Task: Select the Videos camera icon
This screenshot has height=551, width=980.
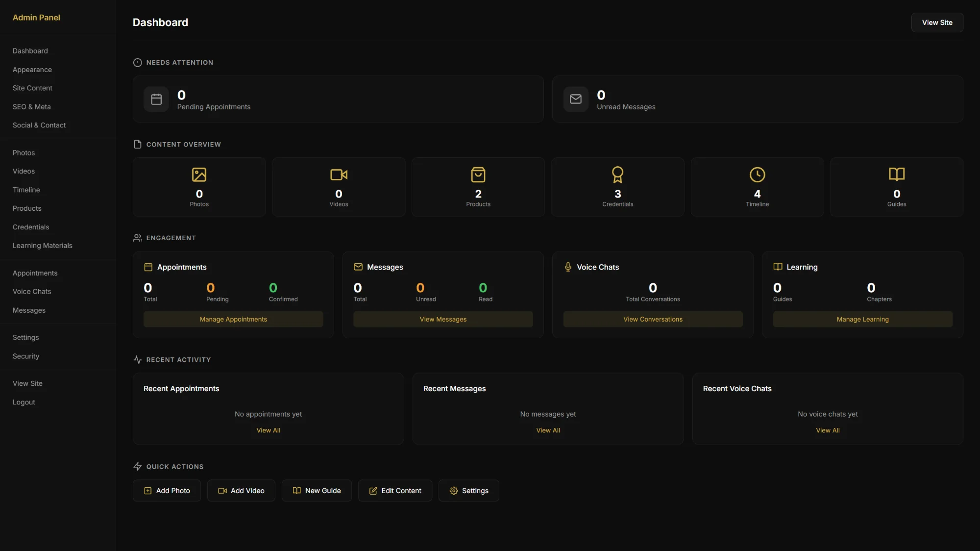Action: pos(339,175)
